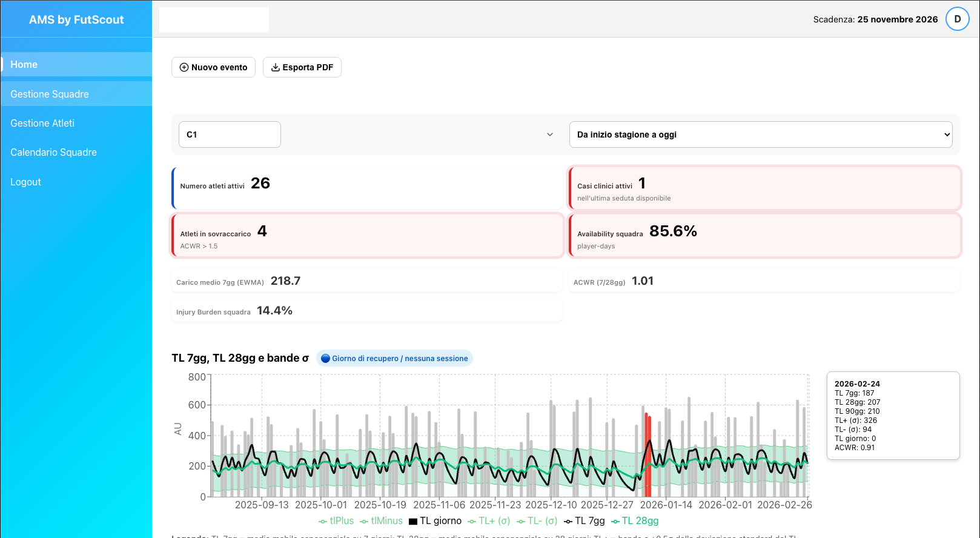
Task: Open the Da inizio stagione a oggi dropdown
Action: click(761, 134)
